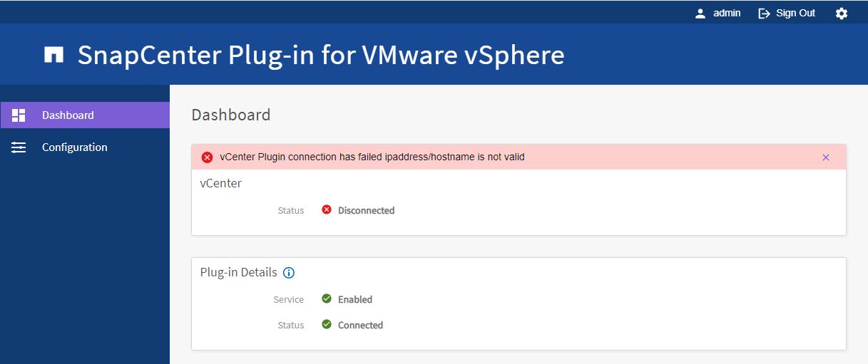Click the Sign Out link
The image size is (868, 364).
795,14
